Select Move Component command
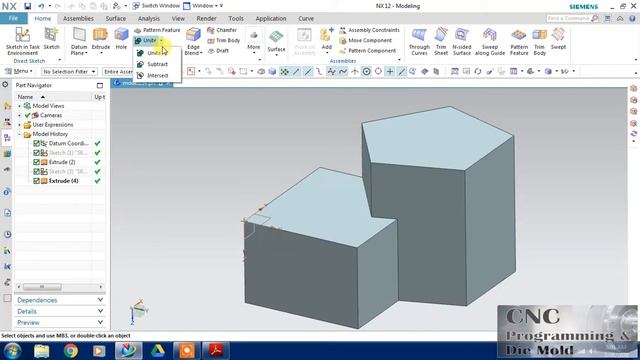The image size is (640, 360). point(366,40)
